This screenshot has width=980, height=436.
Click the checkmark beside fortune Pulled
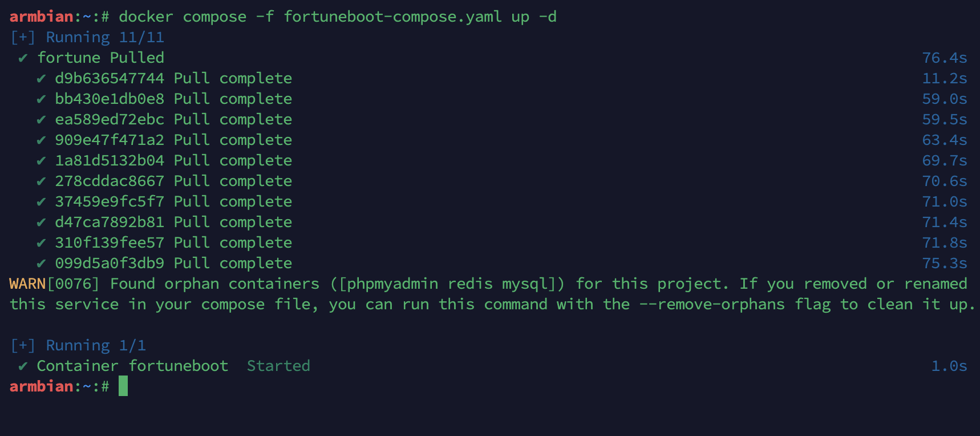pos(23,58)
